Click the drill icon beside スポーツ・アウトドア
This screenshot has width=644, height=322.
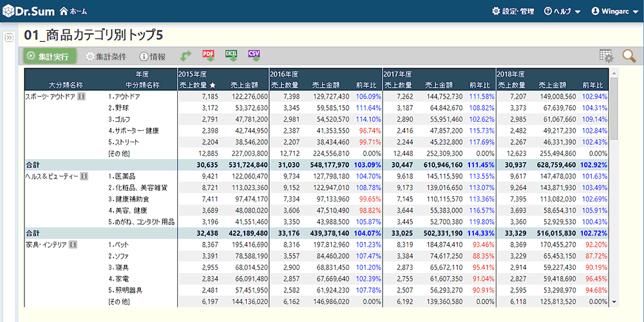tap(82, 97)
